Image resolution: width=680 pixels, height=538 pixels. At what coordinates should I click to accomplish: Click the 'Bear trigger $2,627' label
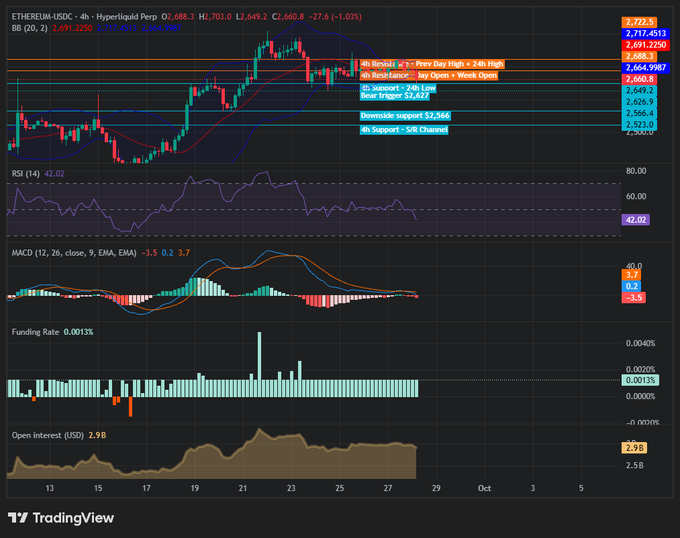pos(395,95)
